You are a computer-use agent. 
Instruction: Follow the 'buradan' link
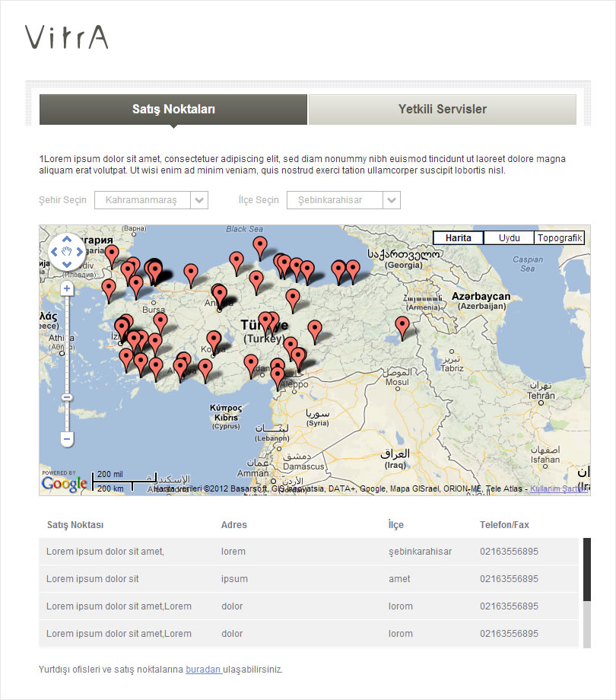click(203, 670)
